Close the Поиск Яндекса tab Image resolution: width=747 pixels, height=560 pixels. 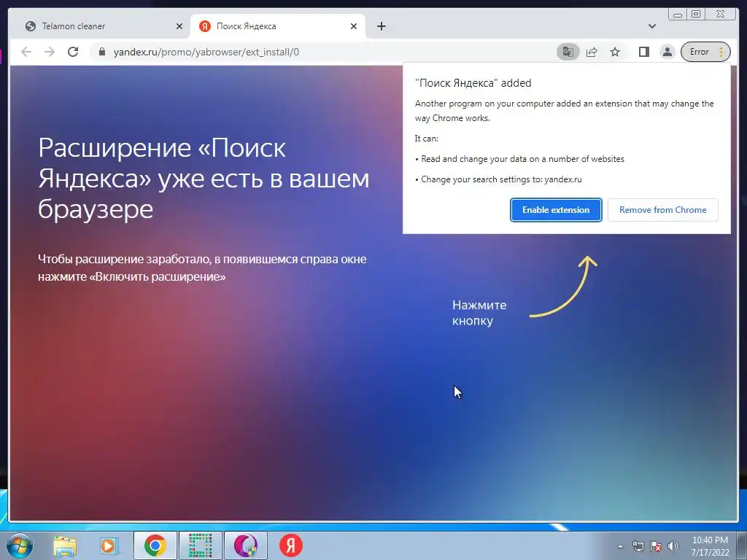(354, 26)
